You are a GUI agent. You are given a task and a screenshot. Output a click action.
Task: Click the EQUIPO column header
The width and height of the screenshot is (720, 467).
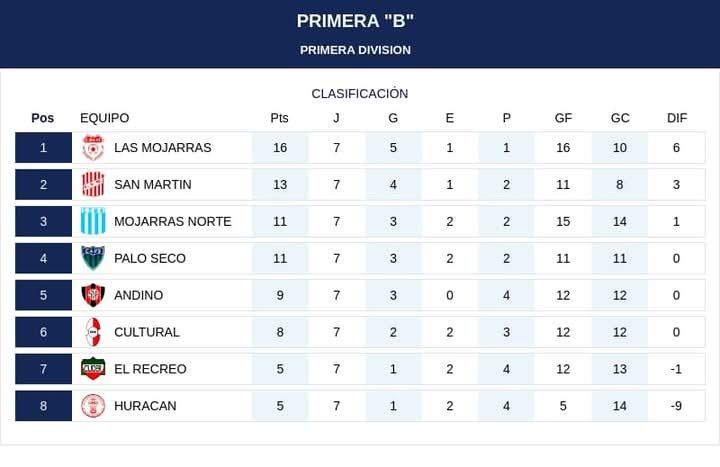[105, 118]
